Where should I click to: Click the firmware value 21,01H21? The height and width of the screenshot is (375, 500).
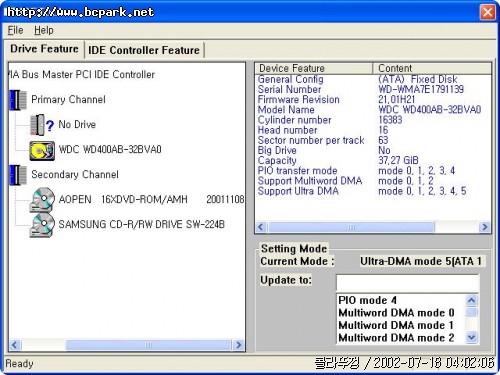[397, 99]
